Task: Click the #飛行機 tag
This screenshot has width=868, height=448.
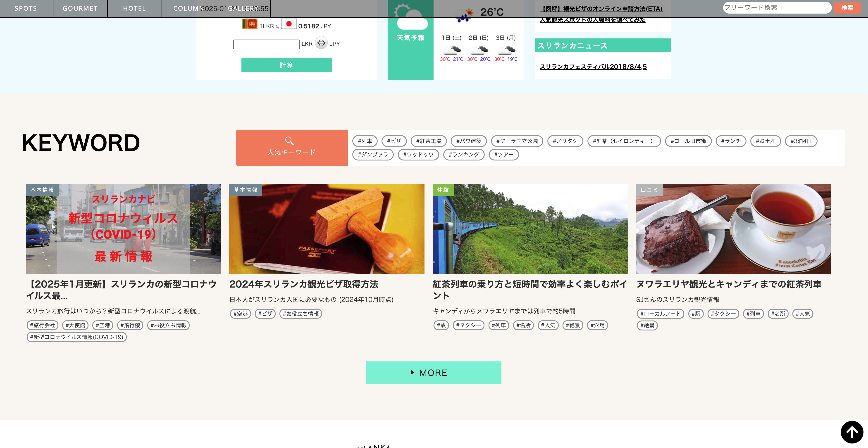Action: [x=130, y=325]
